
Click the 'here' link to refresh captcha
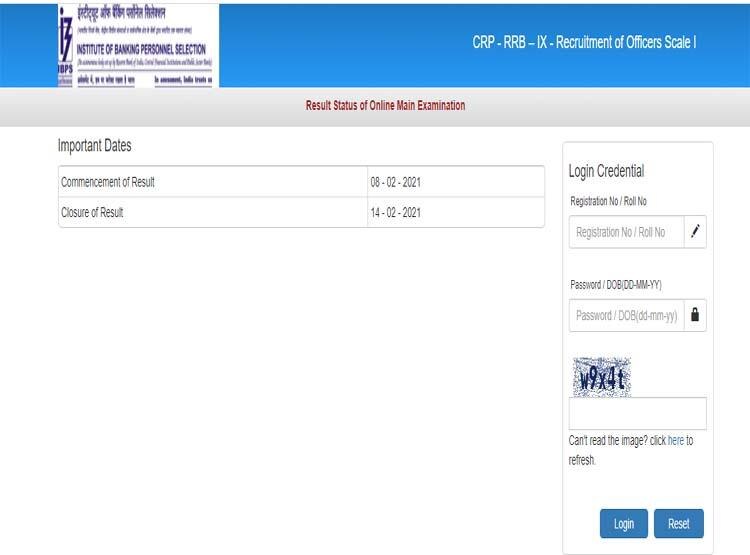(x=676, y=440)
